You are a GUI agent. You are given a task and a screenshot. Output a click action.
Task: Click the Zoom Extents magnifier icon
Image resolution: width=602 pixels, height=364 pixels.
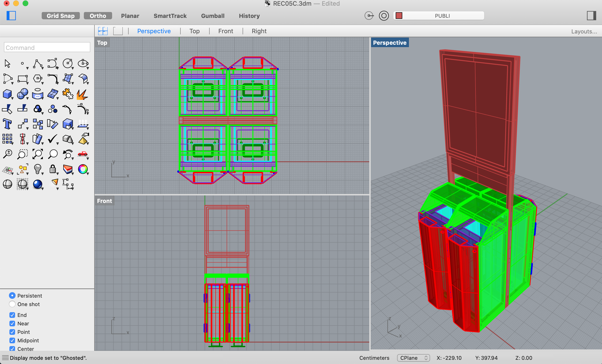[38, 154]
